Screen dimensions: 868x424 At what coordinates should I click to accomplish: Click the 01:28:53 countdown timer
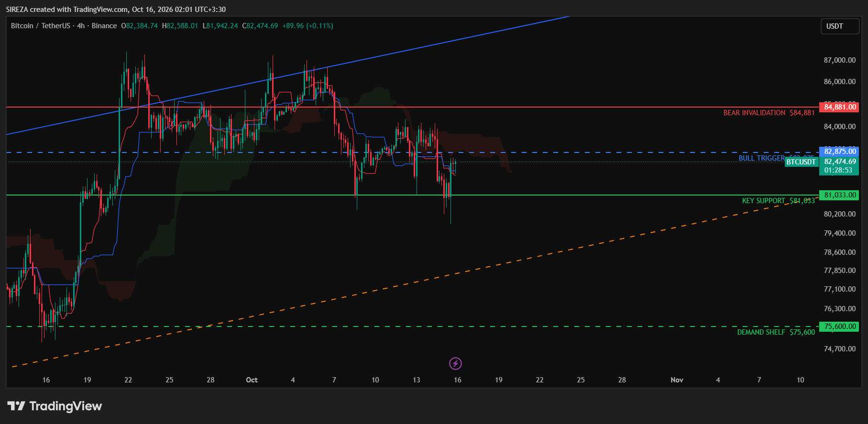(x=838, y=170)
